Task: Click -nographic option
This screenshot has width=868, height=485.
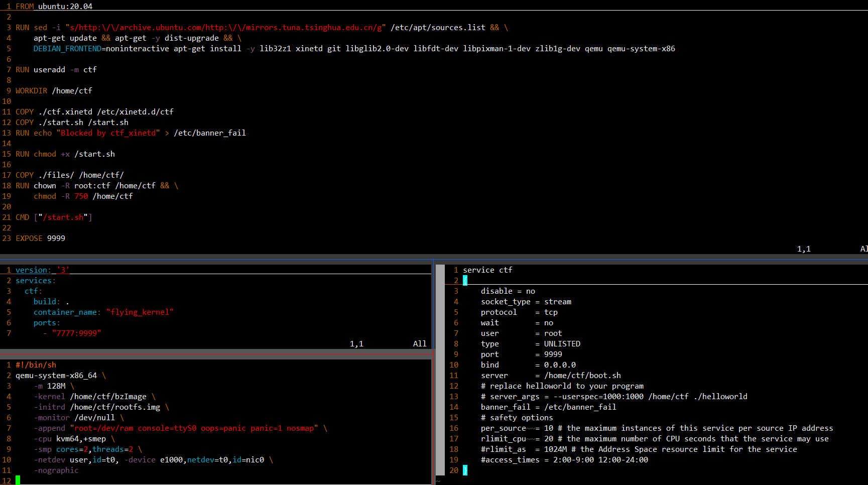Action: 56,470
